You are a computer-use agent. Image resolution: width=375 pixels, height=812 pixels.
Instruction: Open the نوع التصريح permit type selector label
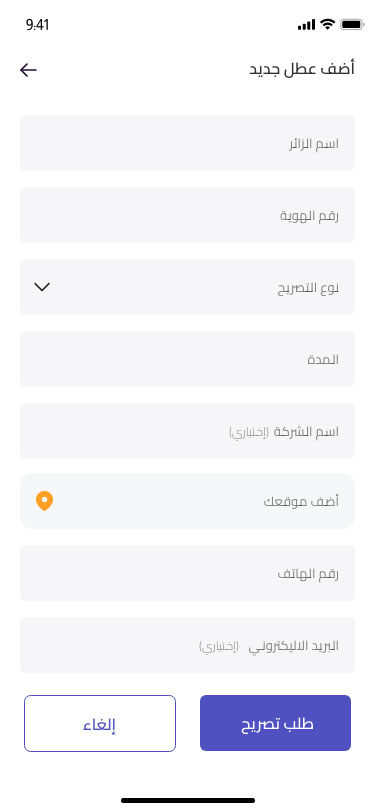pos(308,288)
